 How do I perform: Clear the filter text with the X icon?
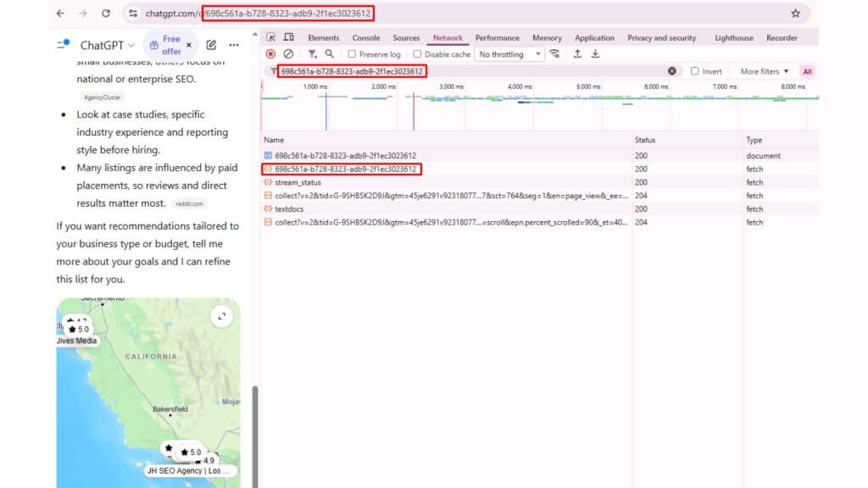pyautogui.click(x=671, y=71)
